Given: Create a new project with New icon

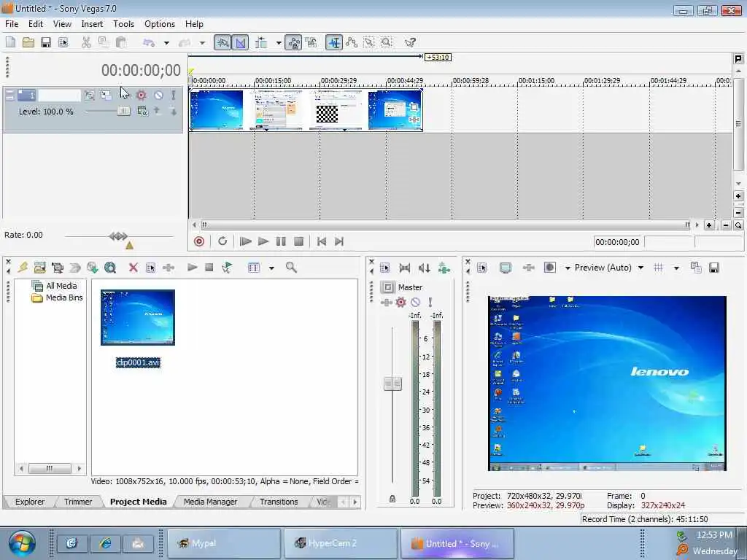Looking at the screenshot, I should 10,42.
